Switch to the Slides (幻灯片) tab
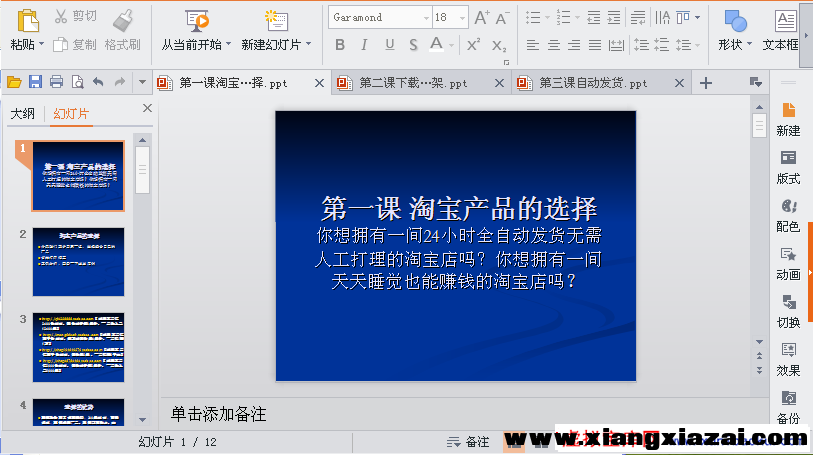Viewport: 813px width, 455px height. tap(71, 113)
